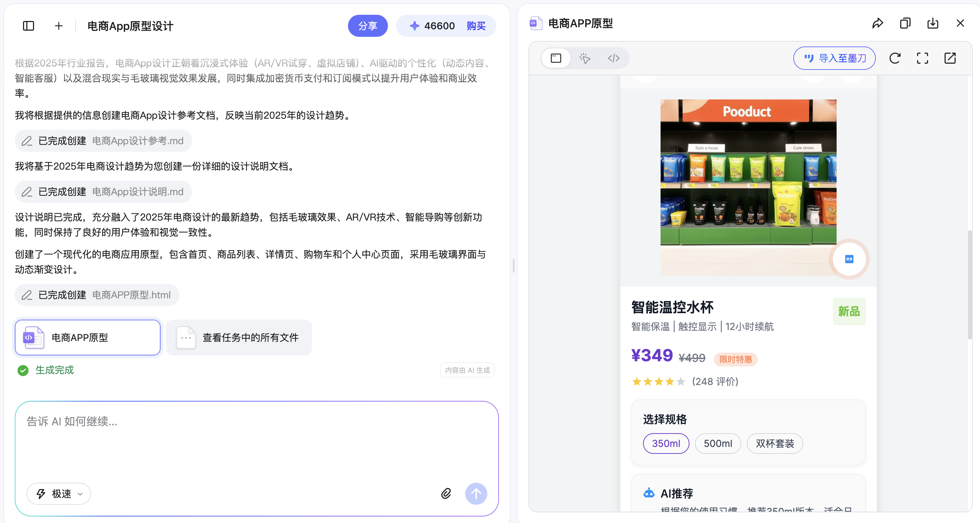Click the 分享 button
980x523 pixels.
point(368,25)
